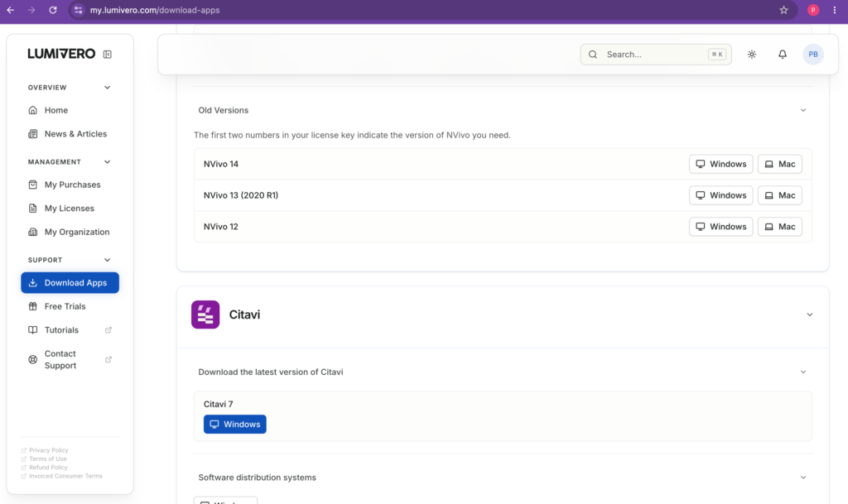Click the Citavi app logo
The height and width of the screenshot is (504, 848).
[205, 314]
